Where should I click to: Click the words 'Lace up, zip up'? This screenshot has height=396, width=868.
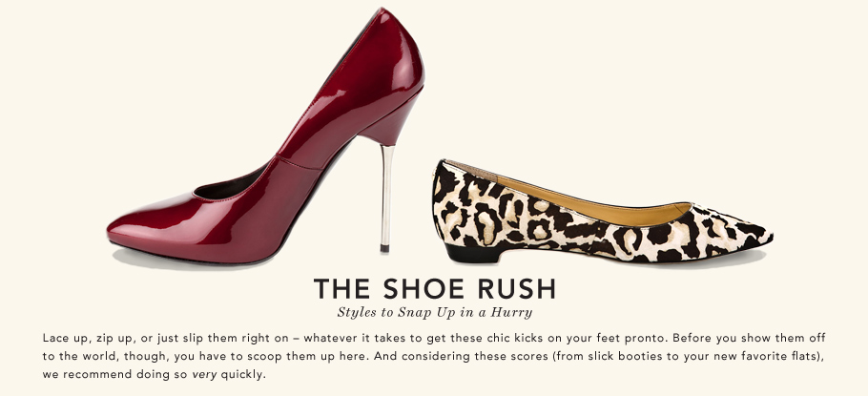[87, 338]
